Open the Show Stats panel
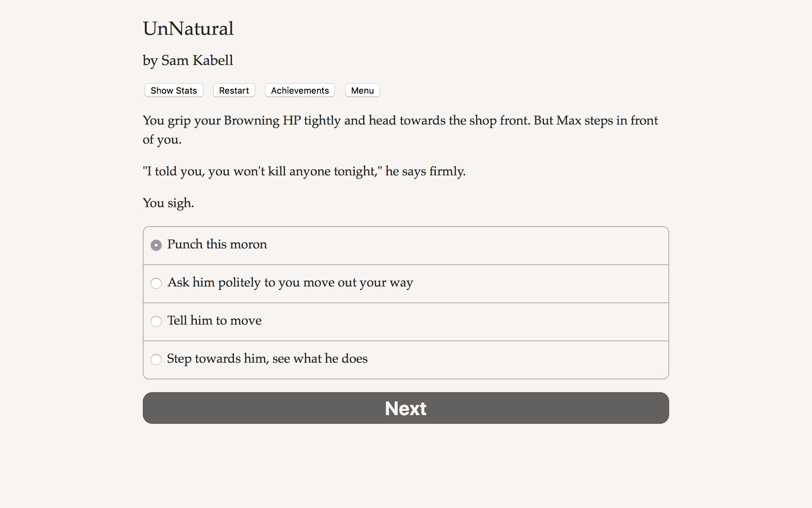The width and height of the screenshot is (812, 508). pyautogui.click(x=173, y=90)
